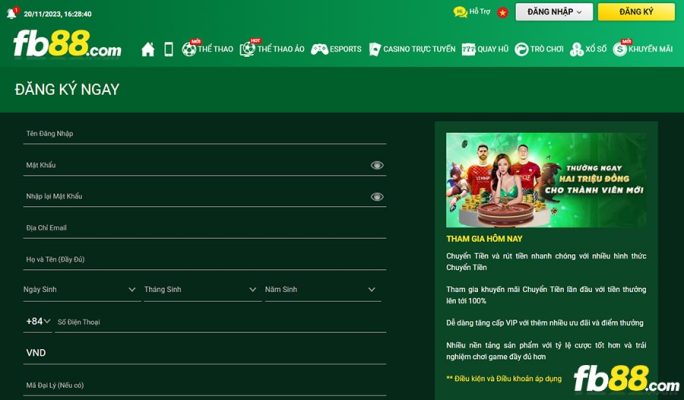The height and width of the screenshot is (400, 684).
Task: Open Điều kiện và Điều khoản áp dụng link
Action: pyautogui.click(x=504, y=379)
